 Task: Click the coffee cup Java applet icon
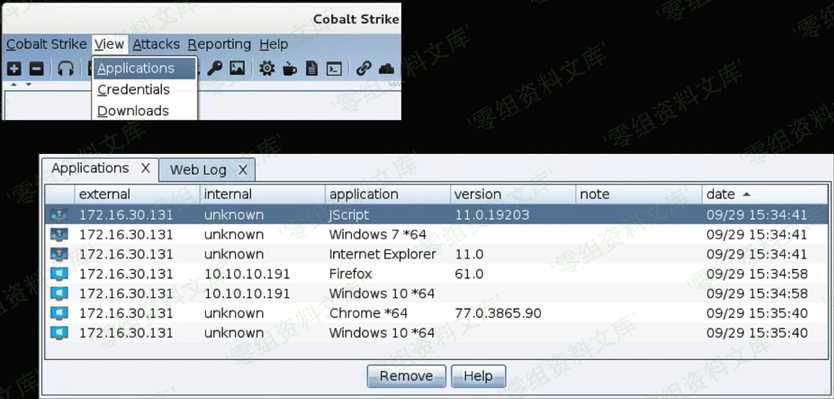pos(289,69)
